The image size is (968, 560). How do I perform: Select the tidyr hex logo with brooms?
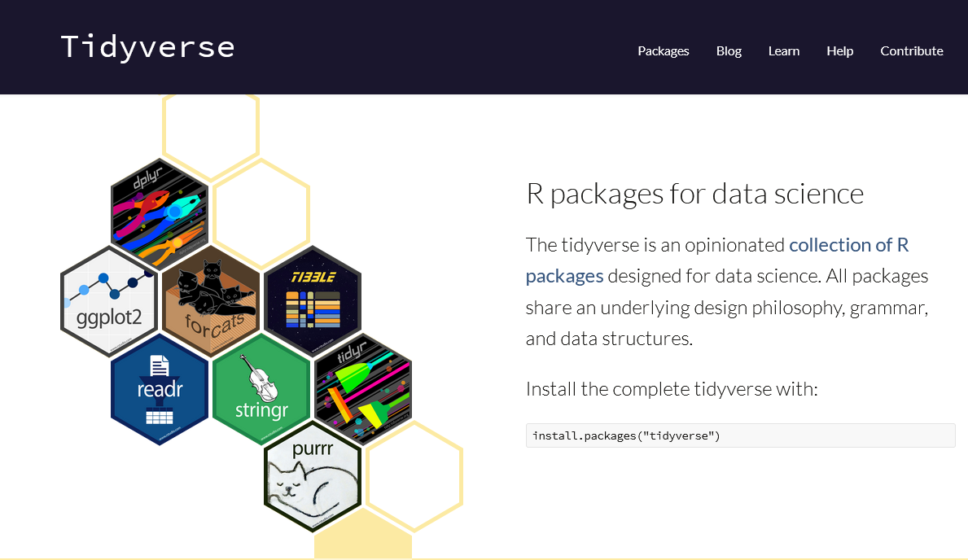(363, 390)
